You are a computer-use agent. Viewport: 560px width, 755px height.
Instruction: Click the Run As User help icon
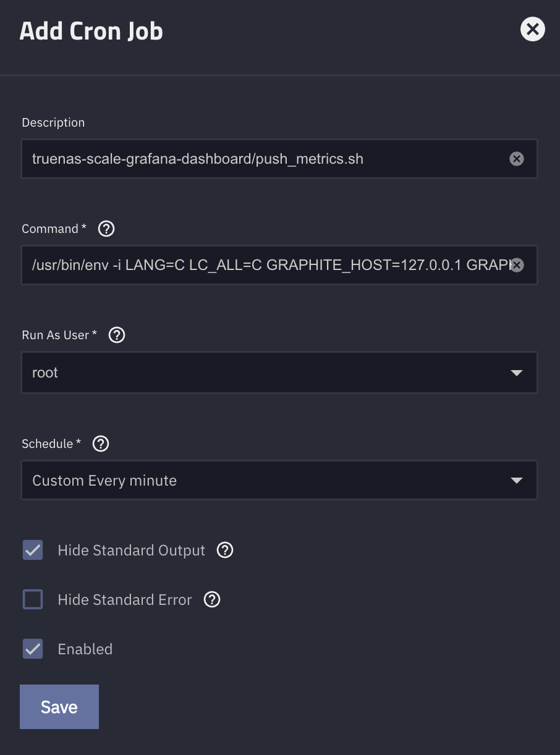[116, 335]
